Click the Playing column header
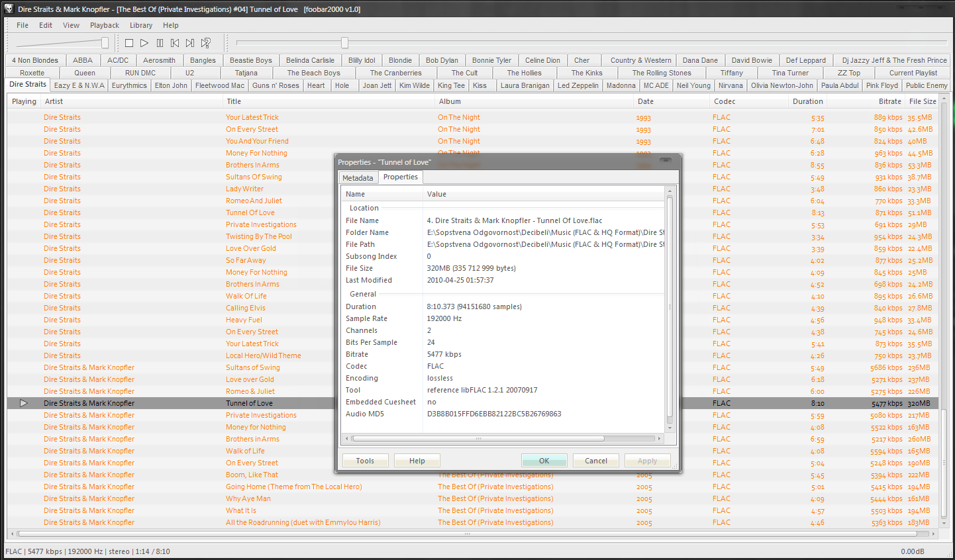 [x=24, y=101]
